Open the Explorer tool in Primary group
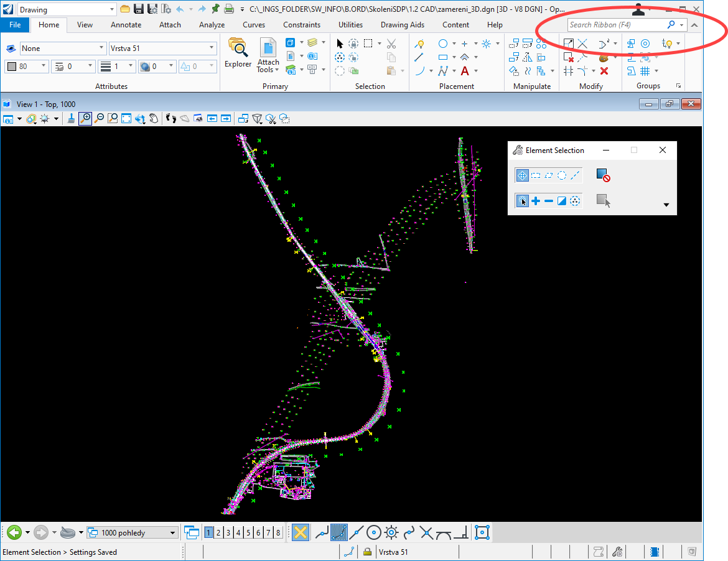The width and height of the screenshot is (728, 561). pyautogui.click(x=238, y=53)
